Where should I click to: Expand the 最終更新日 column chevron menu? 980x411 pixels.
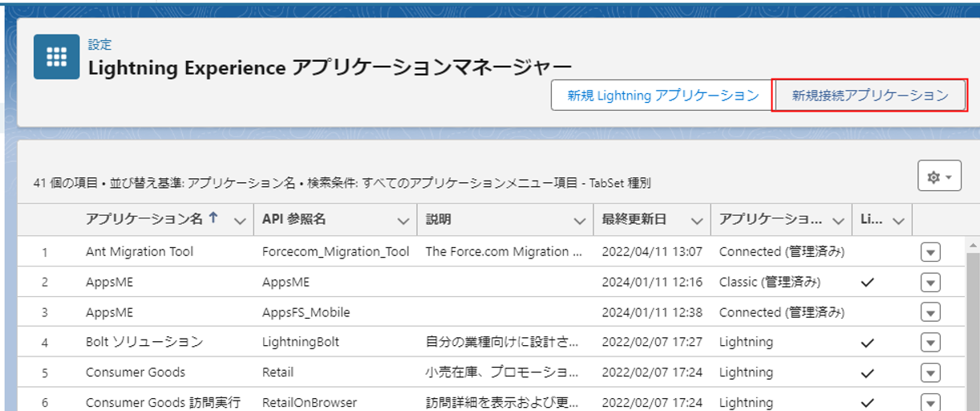tap(697, 220)
